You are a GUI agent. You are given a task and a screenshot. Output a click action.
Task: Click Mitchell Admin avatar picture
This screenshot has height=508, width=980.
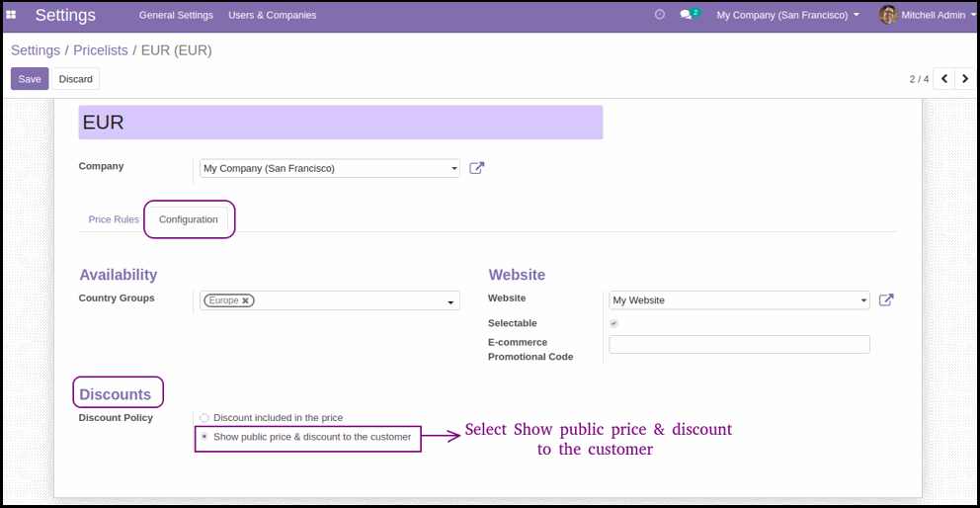pyautogui.click(x=888, y=15)
